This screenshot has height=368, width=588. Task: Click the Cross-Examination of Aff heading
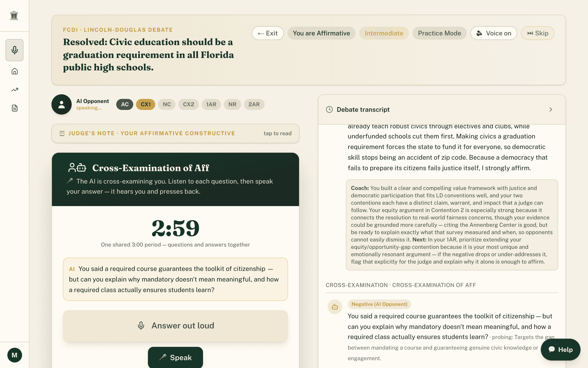pyautogui.click(x=151, y=168)
